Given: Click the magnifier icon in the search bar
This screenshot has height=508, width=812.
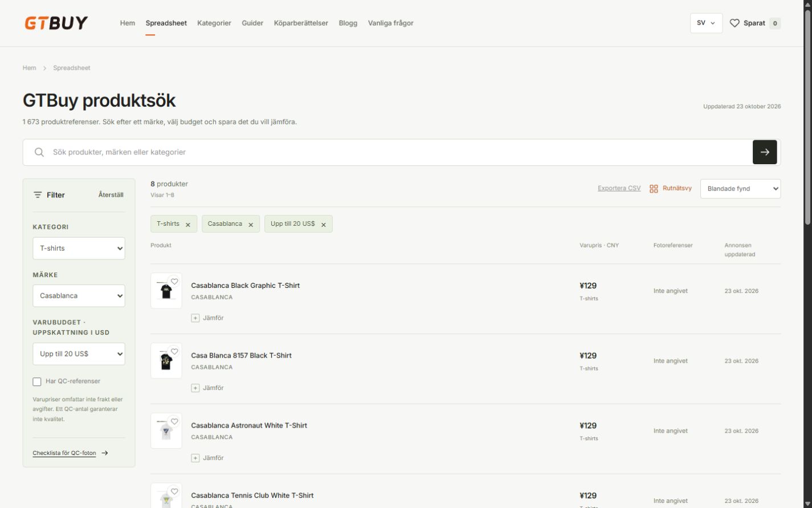Looking at the screenshot, I should 39,152.
